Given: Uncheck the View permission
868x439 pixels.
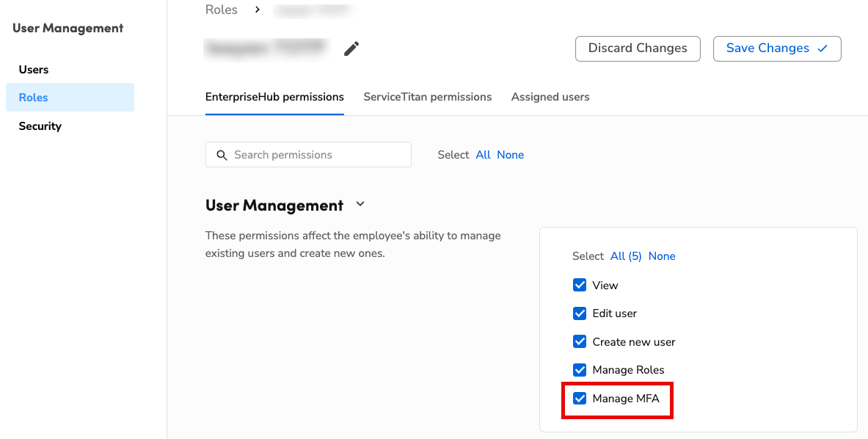Looking at the screenshot, I should coord(580,285).
